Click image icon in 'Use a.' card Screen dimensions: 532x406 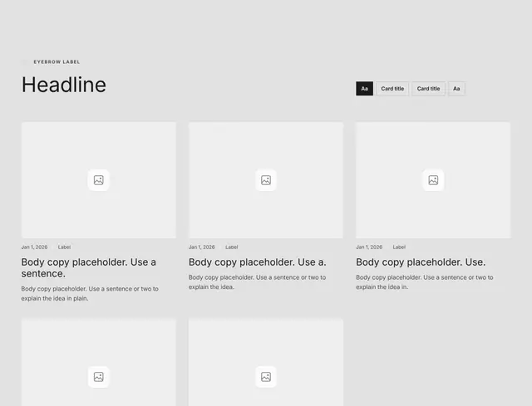point(266,180)
